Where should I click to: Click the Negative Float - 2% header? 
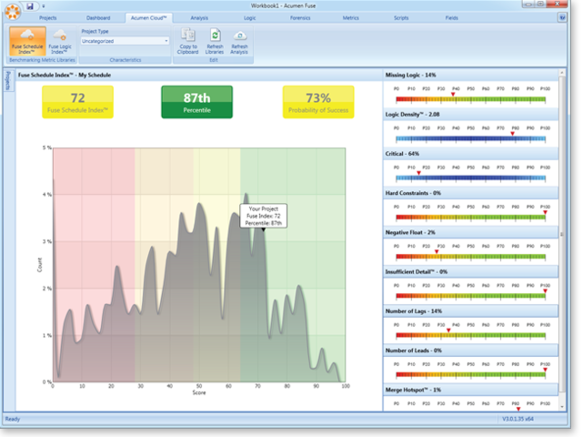coord(471,232)
